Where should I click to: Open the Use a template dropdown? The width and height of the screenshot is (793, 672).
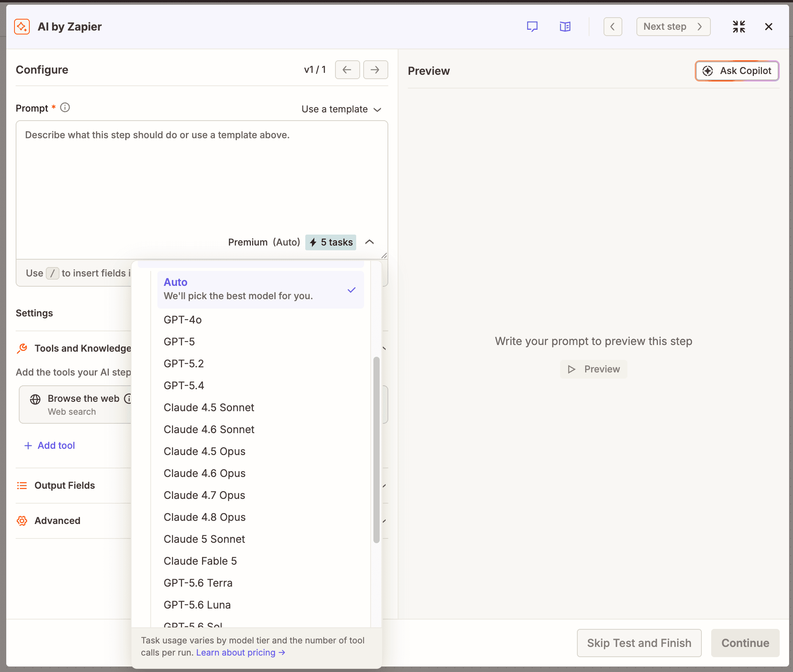click(x=341, y=109)
